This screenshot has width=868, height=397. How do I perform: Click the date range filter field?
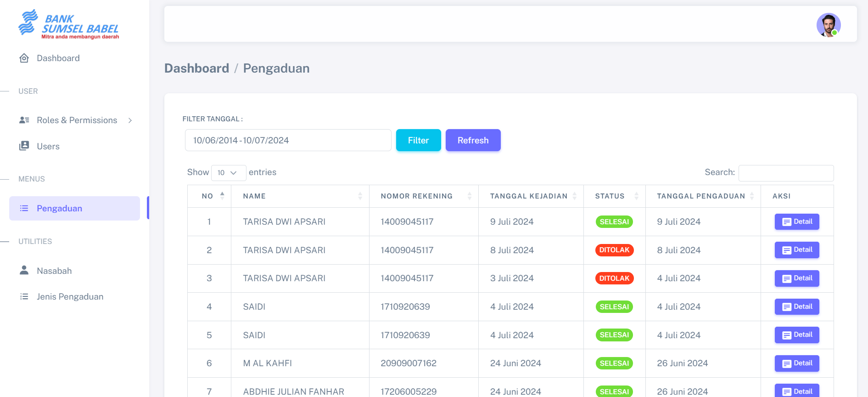pos(288,141)
